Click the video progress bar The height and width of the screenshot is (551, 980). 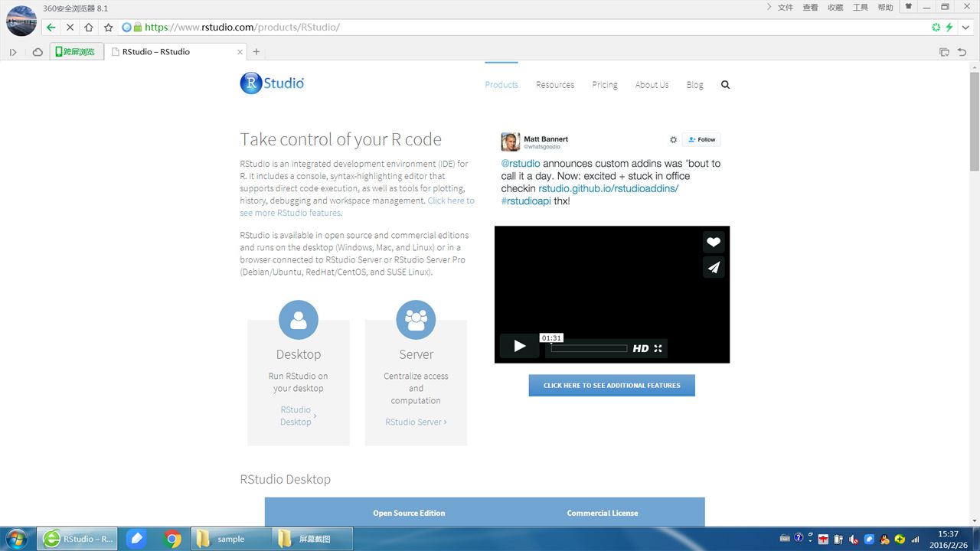pyautogui.click(x=589, y=349)
